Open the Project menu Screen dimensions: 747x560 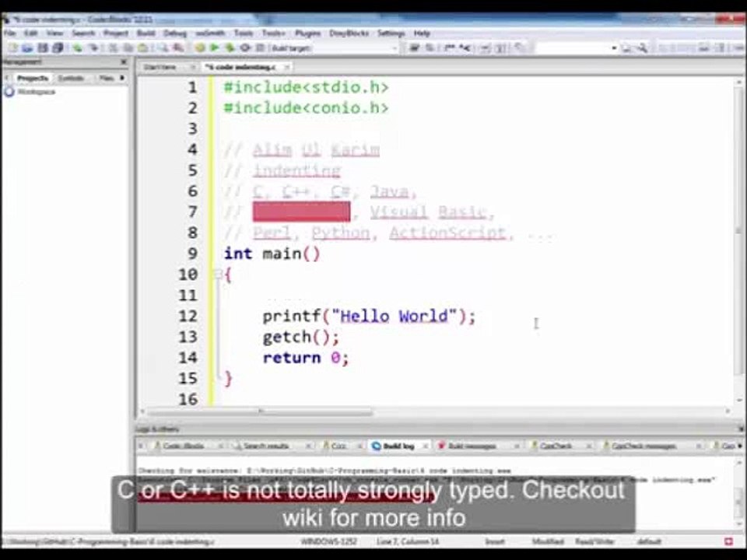tap(116, 33)
